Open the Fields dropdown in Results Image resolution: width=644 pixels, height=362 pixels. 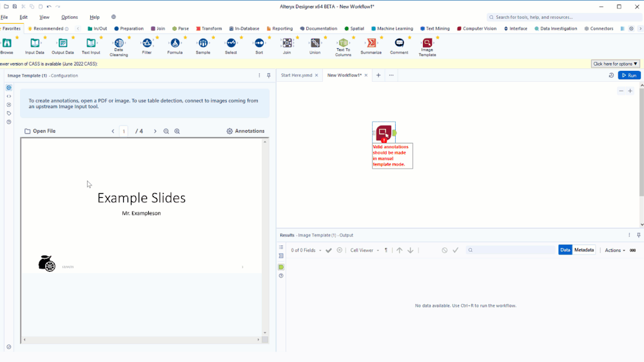(306, 251)
